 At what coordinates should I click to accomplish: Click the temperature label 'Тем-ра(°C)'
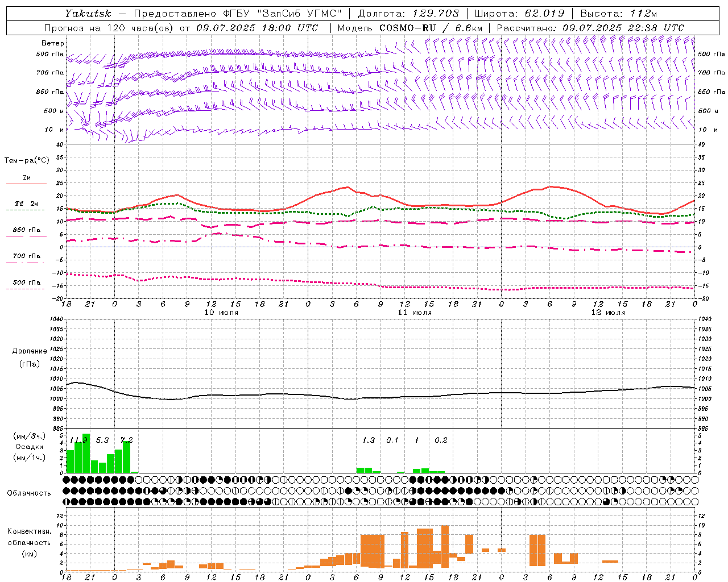pos(27,161)
